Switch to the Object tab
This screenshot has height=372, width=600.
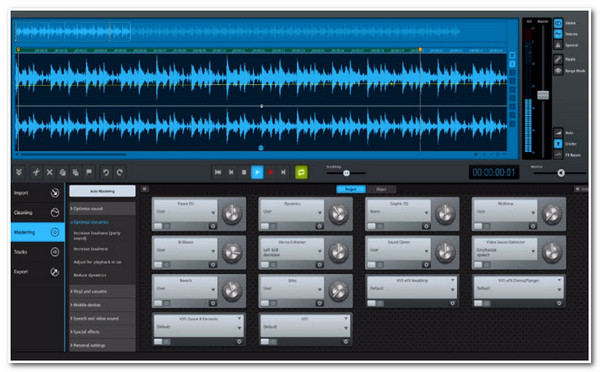click(x=381, y=189)
